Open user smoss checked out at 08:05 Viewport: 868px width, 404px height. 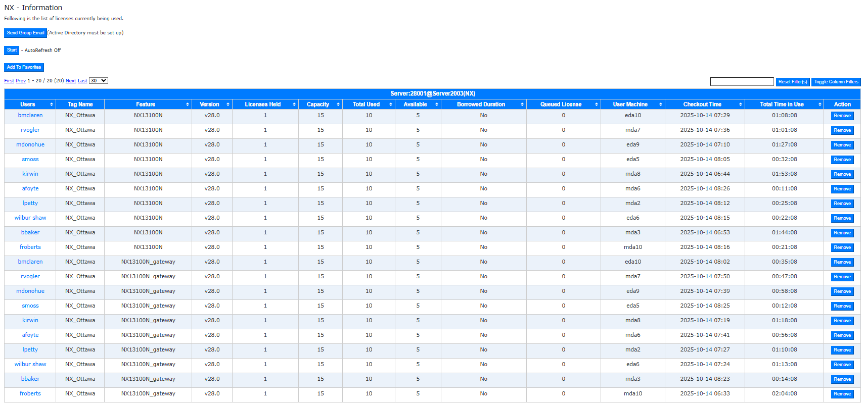[30, 160]
